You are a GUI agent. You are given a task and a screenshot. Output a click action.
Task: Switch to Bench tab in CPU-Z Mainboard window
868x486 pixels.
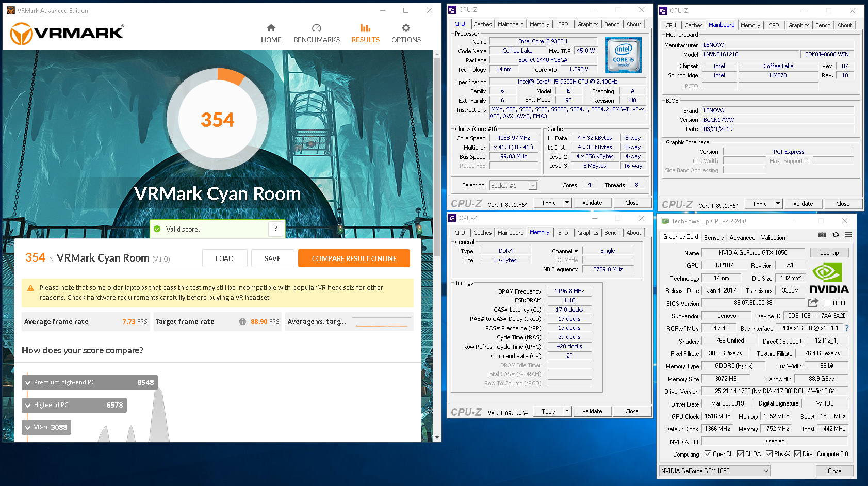tap(823, 25)
